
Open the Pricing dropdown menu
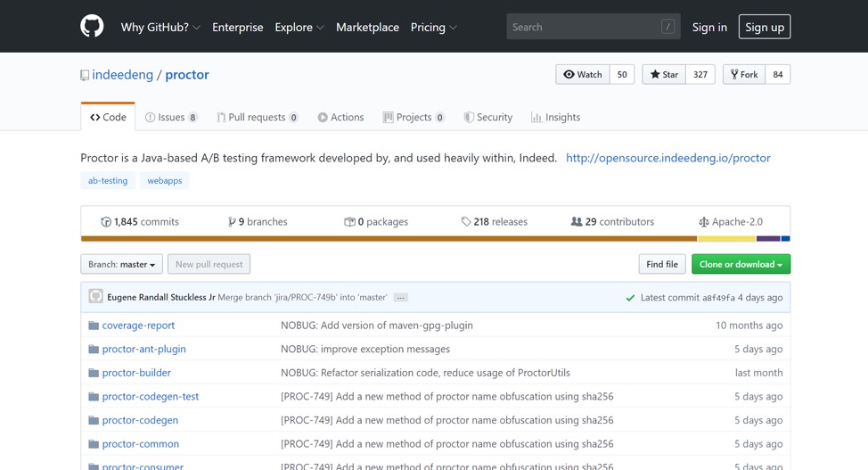[433, 27]
